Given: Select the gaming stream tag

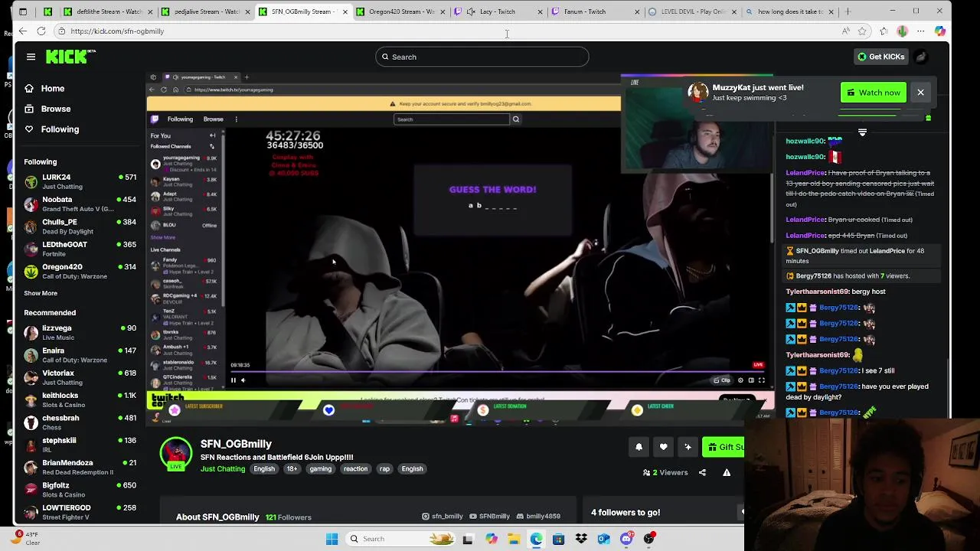Looking at the screenshot, I should click(321, 469).
